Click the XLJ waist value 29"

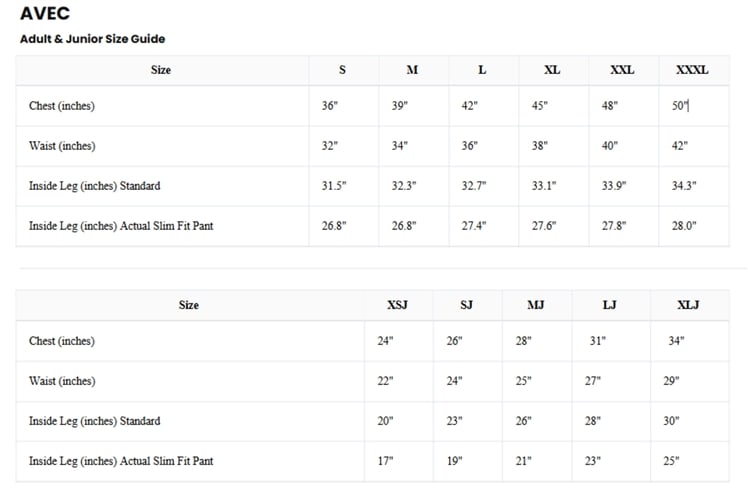[x=671, y=381]
